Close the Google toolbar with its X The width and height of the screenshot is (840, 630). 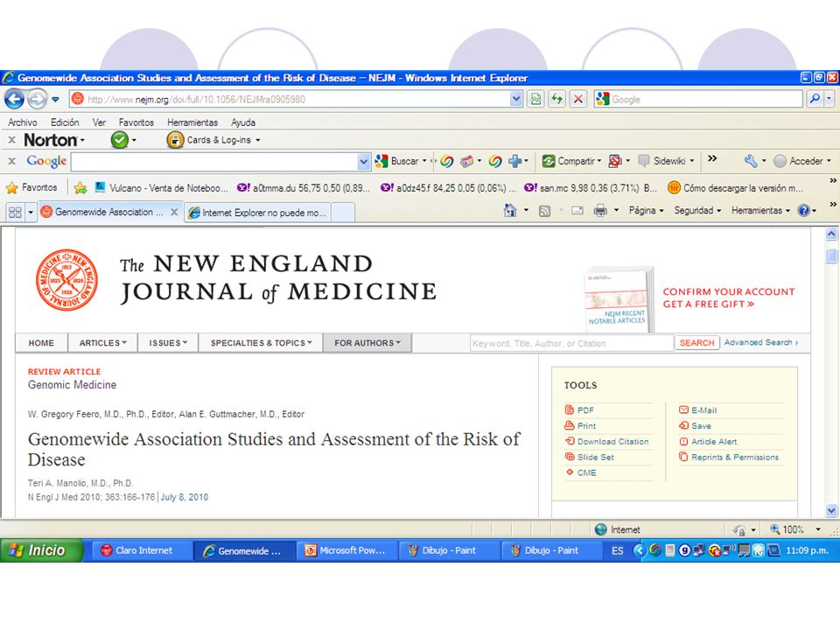tap(11, 161)
